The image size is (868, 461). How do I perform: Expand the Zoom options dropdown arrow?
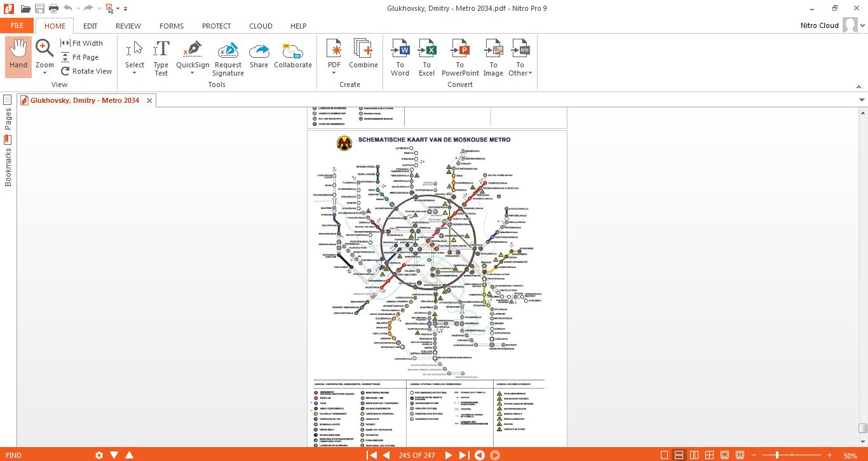coord(44,72)
